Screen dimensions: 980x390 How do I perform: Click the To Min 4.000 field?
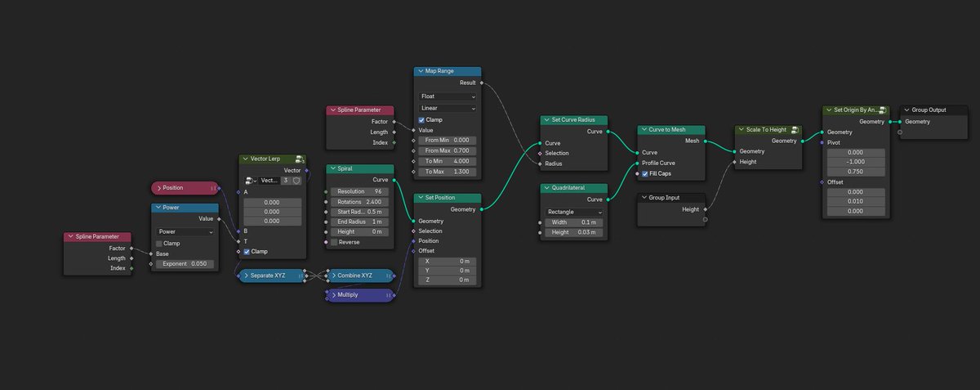(x=447, y=161)
